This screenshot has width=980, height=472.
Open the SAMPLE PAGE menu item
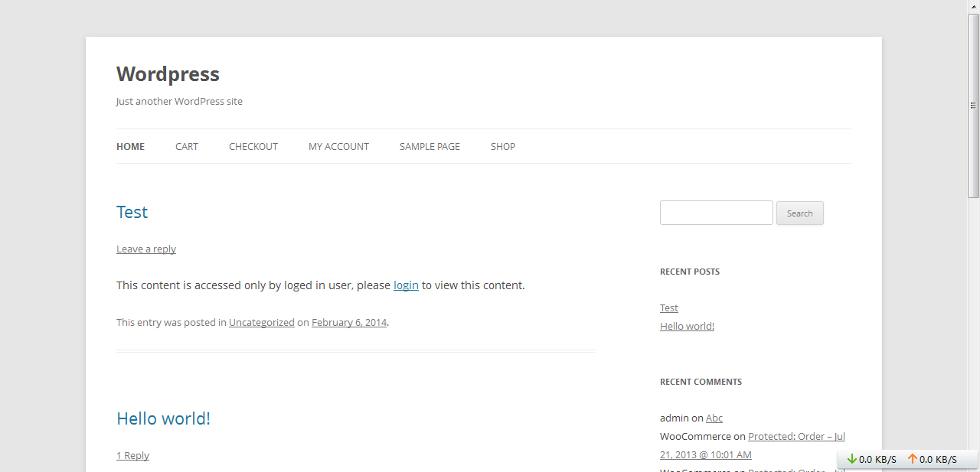(x=430, y=146)
